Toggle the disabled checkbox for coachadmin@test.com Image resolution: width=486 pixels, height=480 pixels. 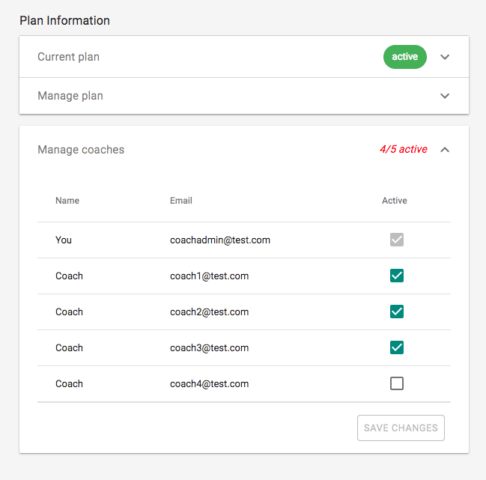397,240
